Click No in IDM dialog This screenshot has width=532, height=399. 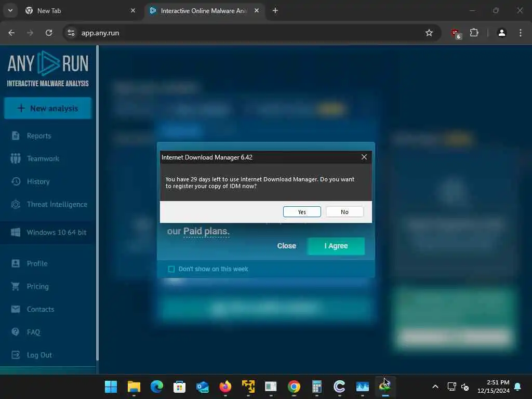click(x=344, y=212)
